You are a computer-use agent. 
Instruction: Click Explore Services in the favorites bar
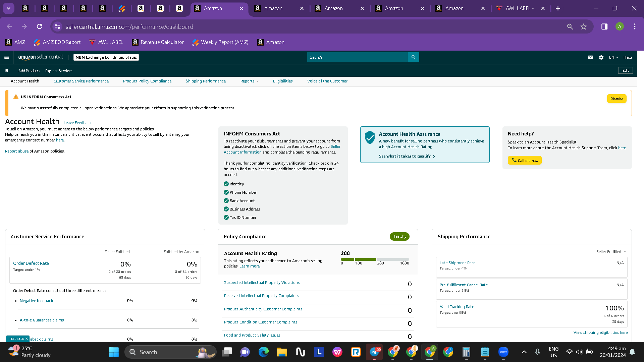point(59,71)
